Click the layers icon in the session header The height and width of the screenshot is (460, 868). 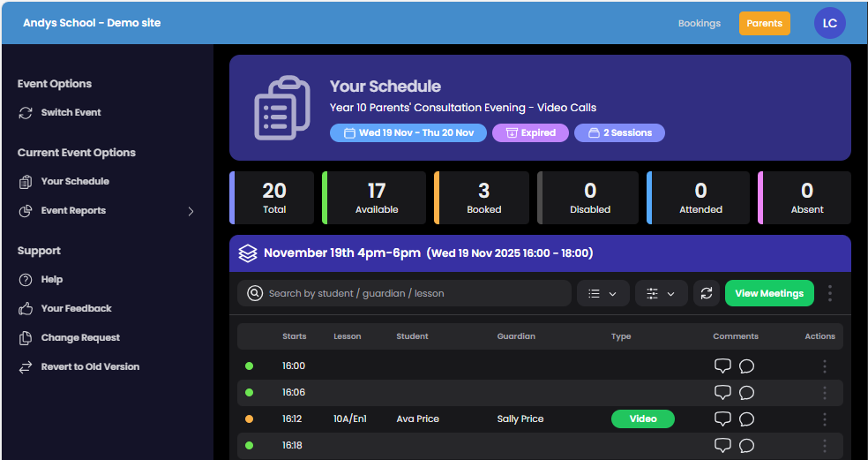tap(248, 253)
